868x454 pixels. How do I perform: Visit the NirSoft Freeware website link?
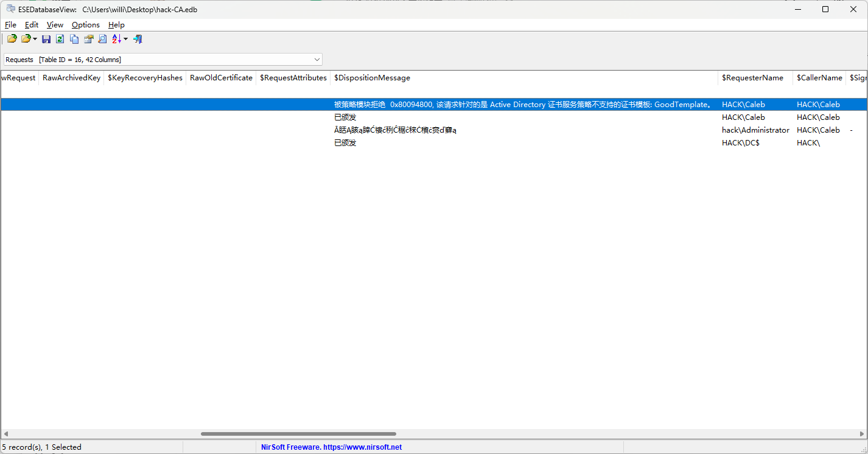click(x=331, y=447)
